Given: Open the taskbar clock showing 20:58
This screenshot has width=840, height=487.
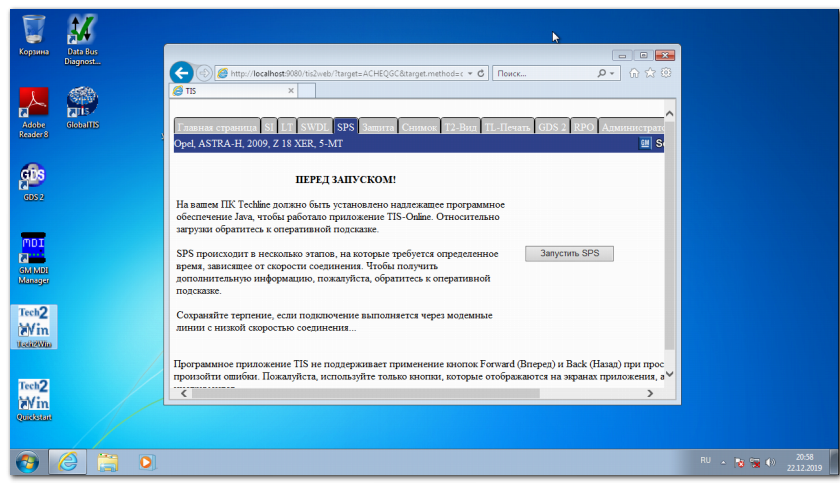Looking at the screenshot, I should (804, 462).
